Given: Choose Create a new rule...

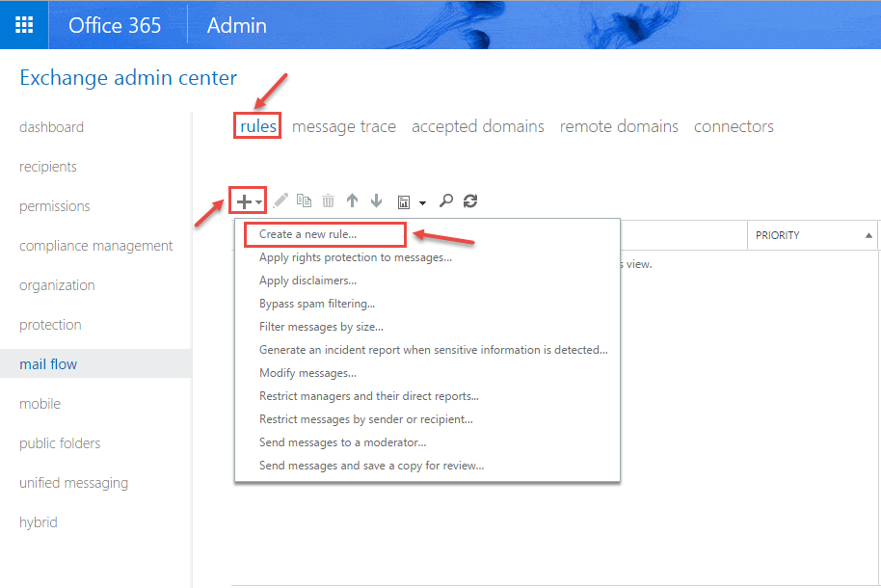Looking at the screenshot, I should [307, 234].
